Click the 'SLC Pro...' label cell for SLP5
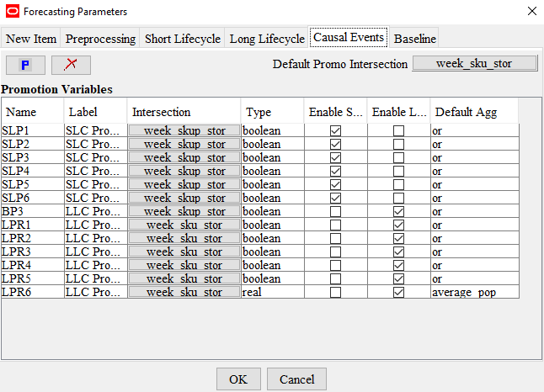Screen dimensions: 544x392 (x=96, y=184)
